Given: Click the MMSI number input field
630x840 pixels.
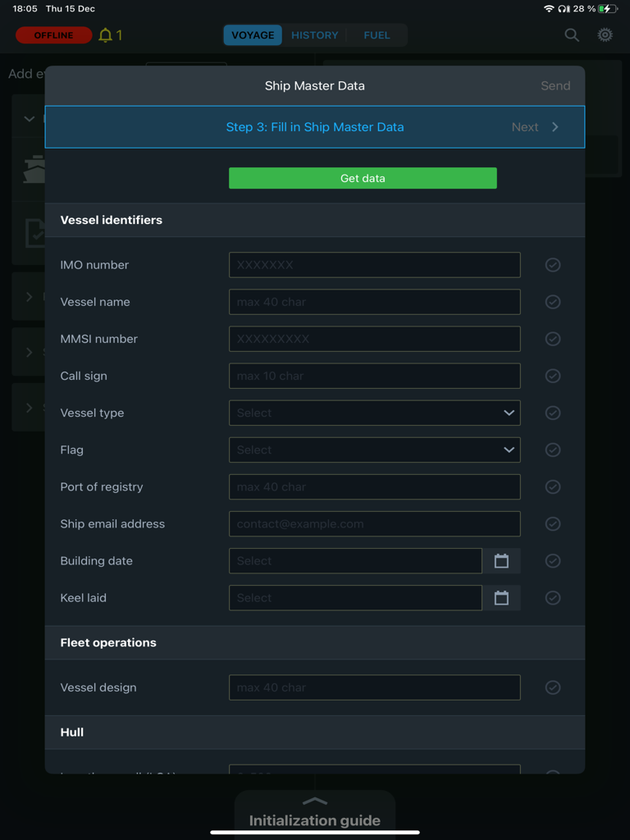Looking at the screenshot, I should tap(374, 339).
